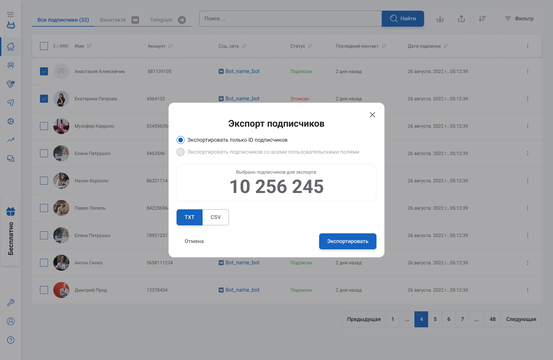Open the heart shield icon in sidebar
Viewport: 553px width, 360px height.
pos(11,84)
